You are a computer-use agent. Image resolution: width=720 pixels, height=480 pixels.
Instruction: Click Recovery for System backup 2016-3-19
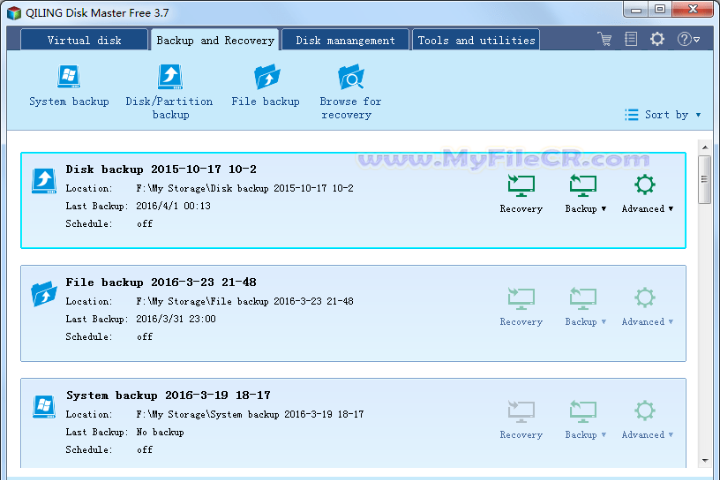point(521,419)
